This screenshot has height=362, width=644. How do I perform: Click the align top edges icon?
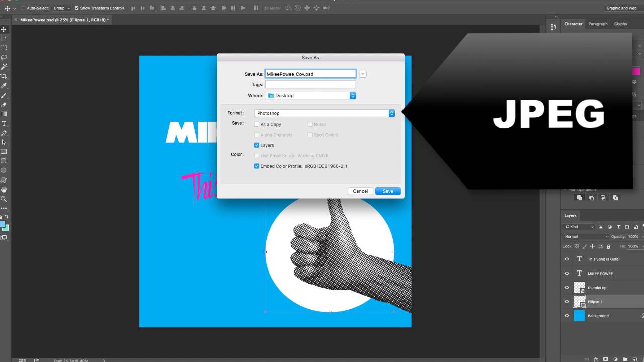coord(133,8)
